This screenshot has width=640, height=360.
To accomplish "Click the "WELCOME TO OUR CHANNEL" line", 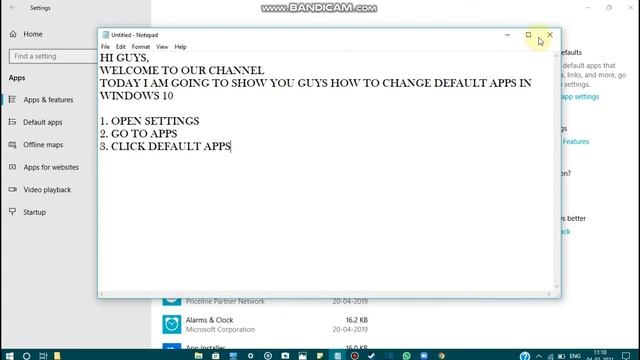I will click(182, 71).
